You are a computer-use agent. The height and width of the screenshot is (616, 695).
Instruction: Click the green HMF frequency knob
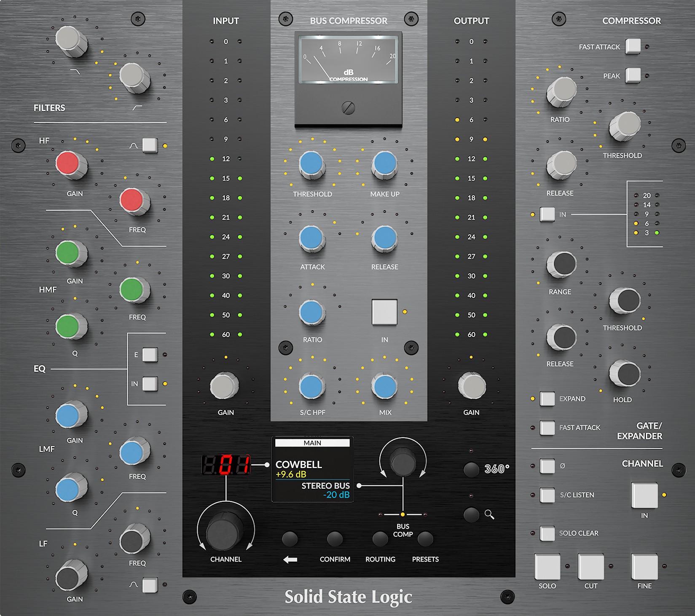(131, 289)
